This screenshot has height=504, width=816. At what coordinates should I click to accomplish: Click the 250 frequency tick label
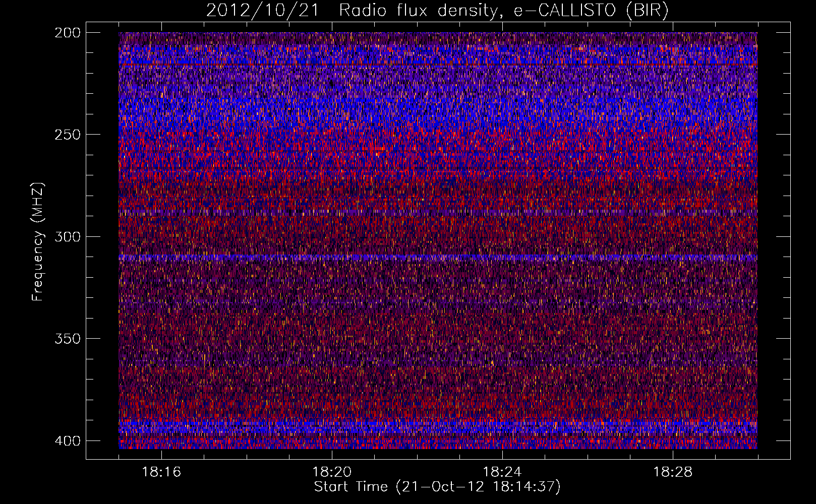click(67, 135)
